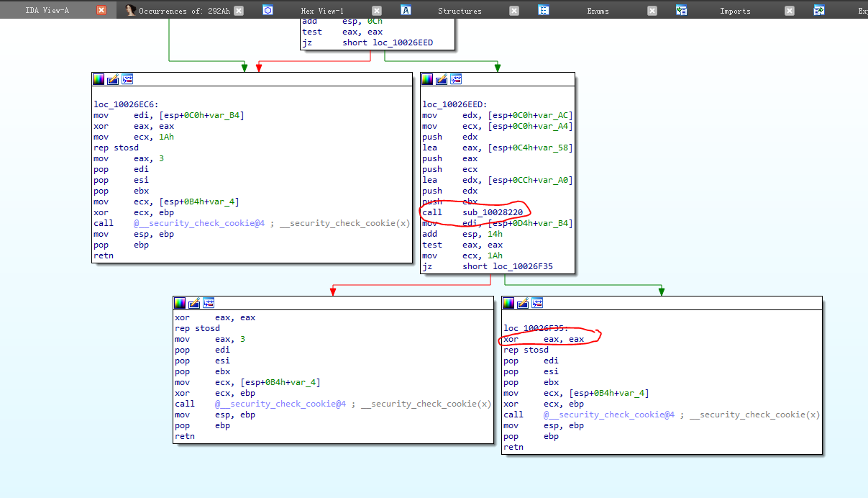Click the Hex View-1 tab icon
This screenshot has width=868, height=498.
click(268, 10)
